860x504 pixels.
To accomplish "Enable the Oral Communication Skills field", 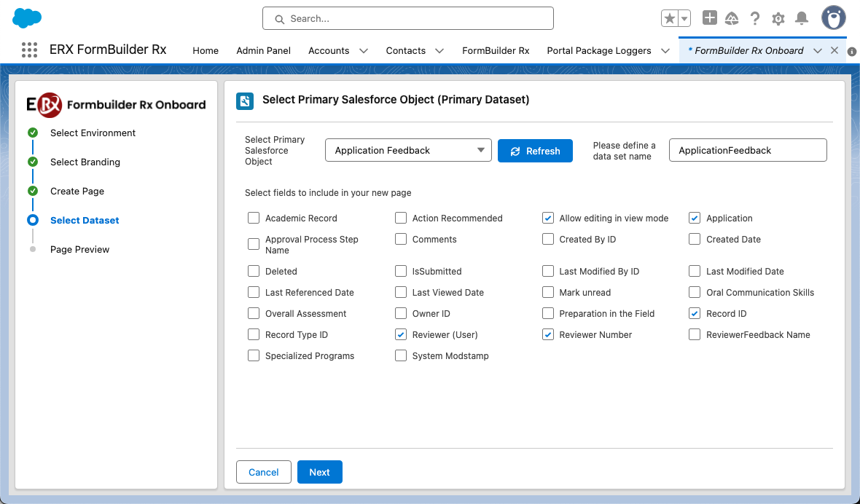I will [x=695, y=292].
